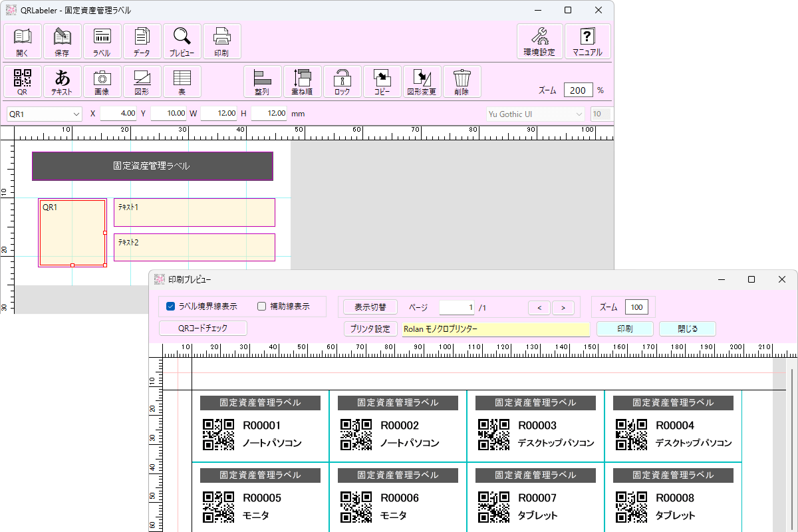Click the R00007 label text in preview

click(537, 498)
